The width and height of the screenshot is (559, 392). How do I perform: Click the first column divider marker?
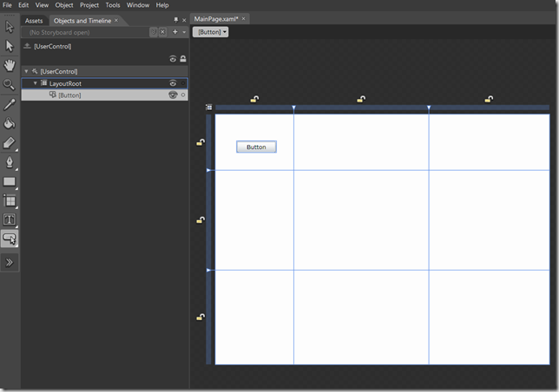[293, 108]
